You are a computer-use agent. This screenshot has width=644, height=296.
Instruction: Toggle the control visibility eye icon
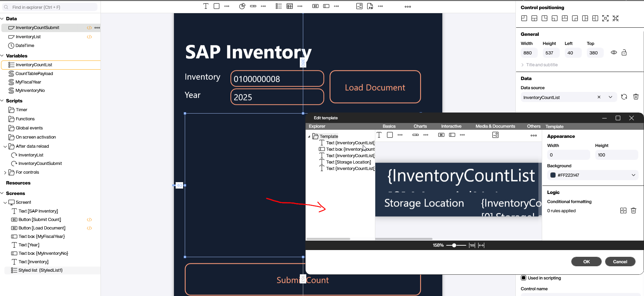(614, 53)
